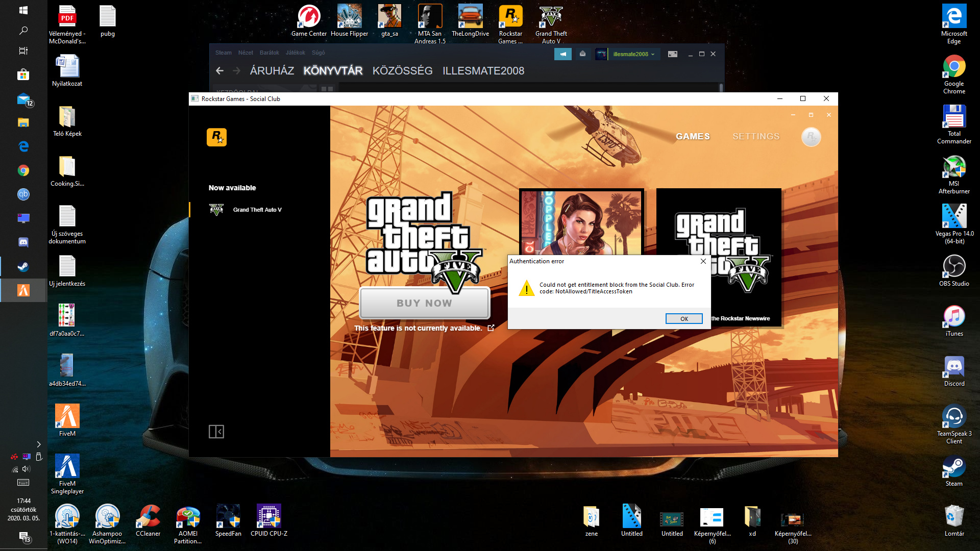The image size is (980, 551).
Task: Close the Authentication error dialog with X
Action: tap(703, 261)
